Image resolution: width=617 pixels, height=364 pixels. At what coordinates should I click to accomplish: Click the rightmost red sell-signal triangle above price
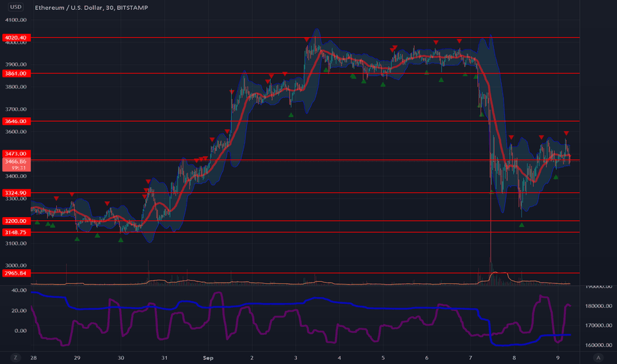pos(566,134)
